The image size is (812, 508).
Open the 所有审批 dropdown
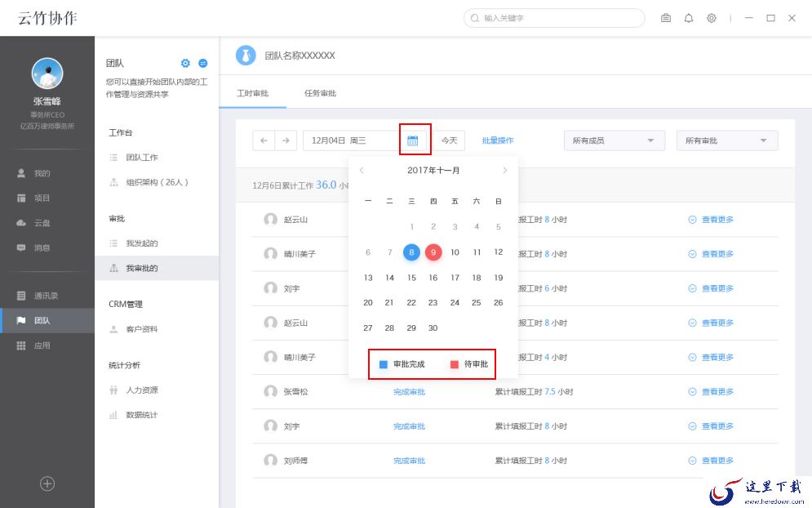[x=727, y=140]
